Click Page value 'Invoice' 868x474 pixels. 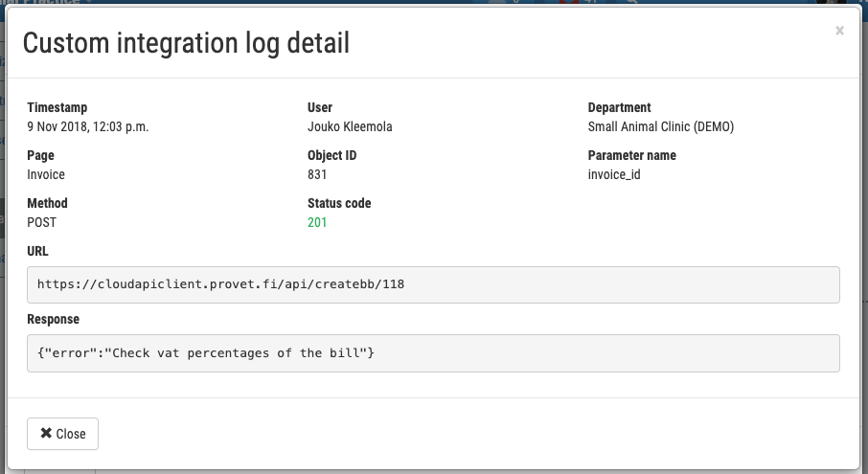[x=46, y=175]
